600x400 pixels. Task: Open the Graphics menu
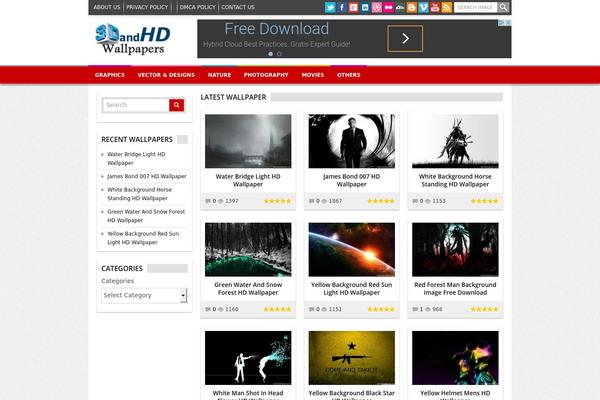pyautogui.click(x=110, y=75)
